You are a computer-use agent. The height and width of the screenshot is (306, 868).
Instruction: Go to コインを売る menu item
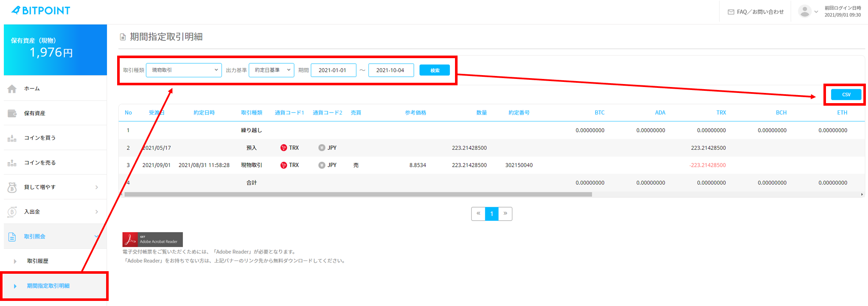(x=40, y=163)
